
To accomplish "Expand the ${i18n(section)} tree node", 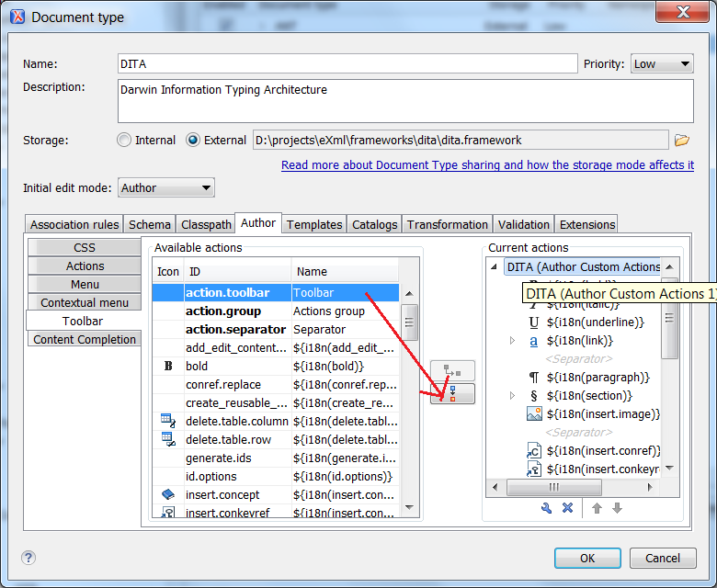I will point(512,395).
